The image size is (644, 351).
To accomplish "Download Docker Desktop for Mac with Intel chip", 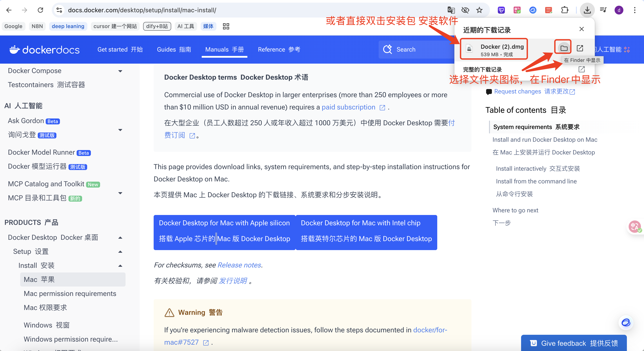I will pos(366,232).
